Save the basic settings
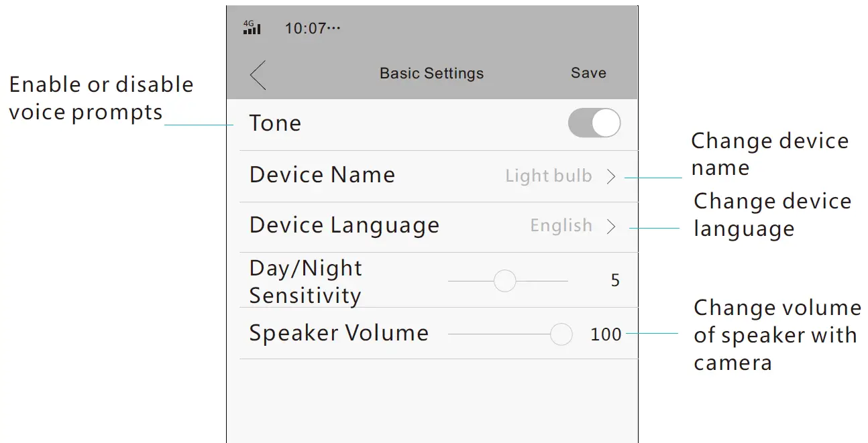This screenshot has height=443, width=868. 588,73
